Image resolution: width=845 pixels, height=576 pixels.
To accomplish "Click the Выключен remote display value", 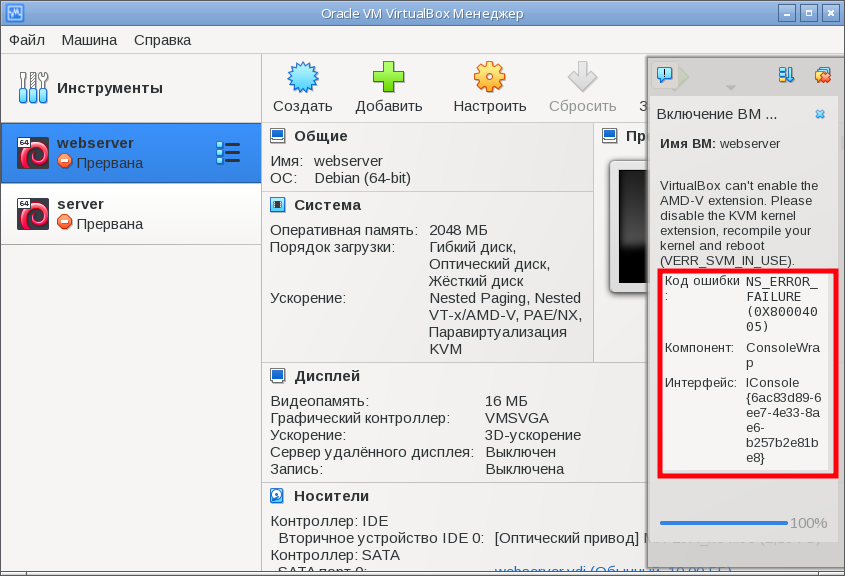I will [x=521, y=452].
